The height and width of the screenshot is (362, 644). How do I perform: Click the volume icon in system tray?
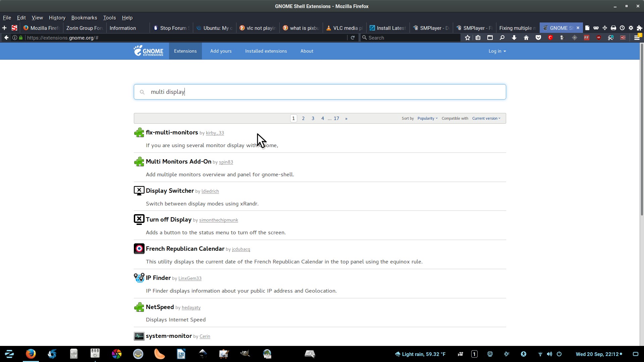(549, 354)
